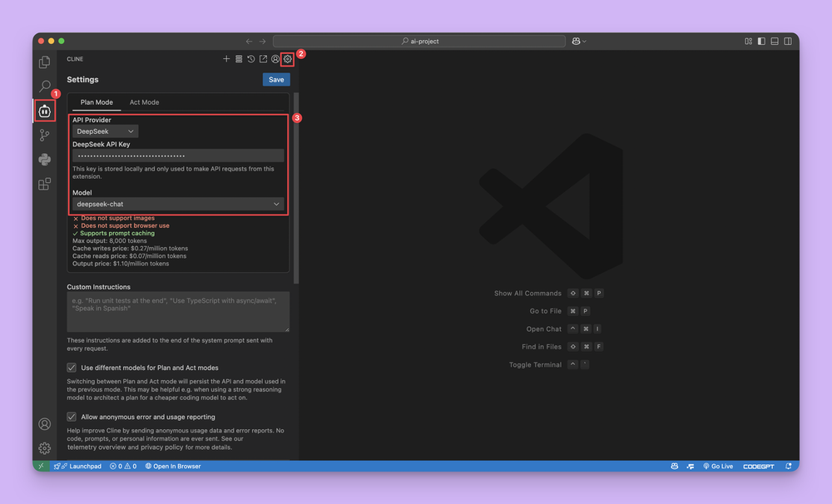The width and height of the screenshot is (832, 504).
Task: Pop out Cline into the editor
Action: coord(263,59)
